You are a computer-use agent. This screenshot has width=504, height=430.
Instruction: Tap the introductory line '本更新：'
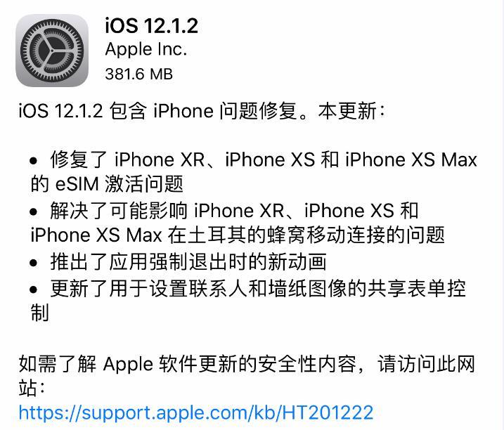click(x=351, y=111)
